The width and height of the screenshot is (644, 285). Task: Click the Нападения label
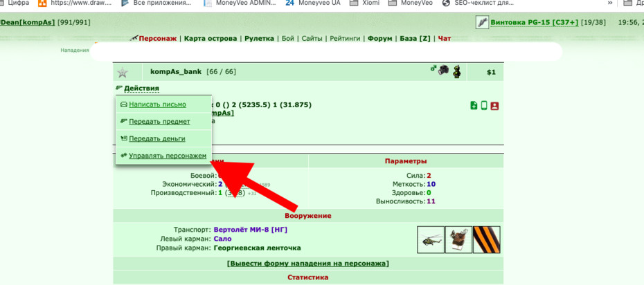(x=75, y=50)
